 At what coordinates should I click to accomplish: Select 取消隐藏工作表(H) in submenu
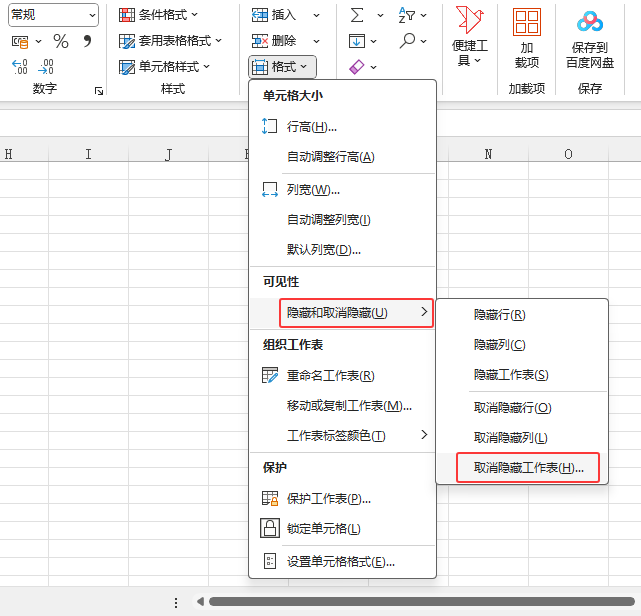tap(522, 468)
